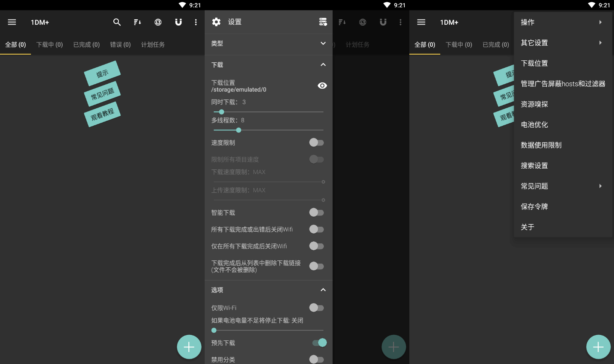Select 搜索设置 menu item
The image size is (614, 364).
click(x=564, y=166)
